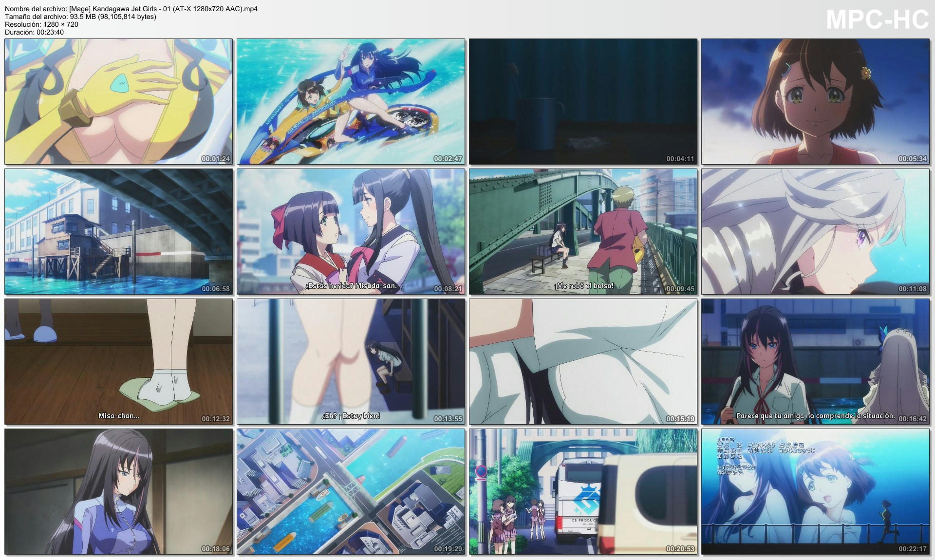
Task: Click the 'Tamaño del archivo: 93.5 MB' line
Action: pos(80,17)
